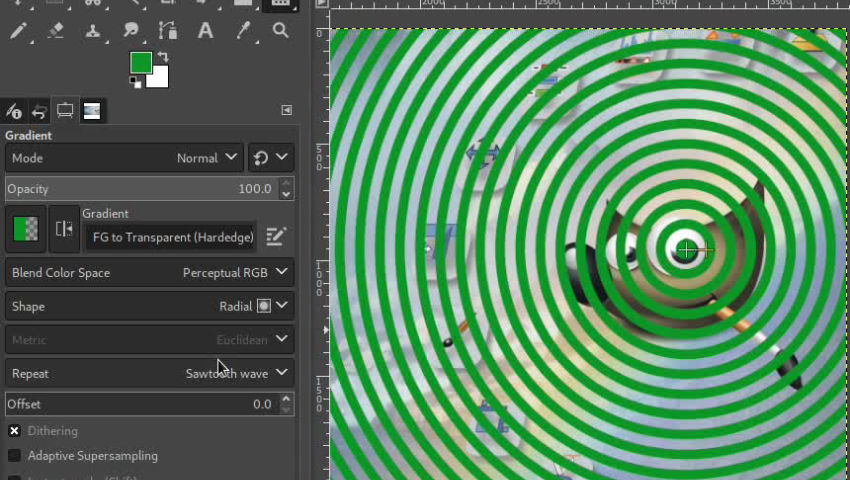Viewport: 850px width, 480px height.
Task: Select the Zoom magnifier tool
Action: click(280, 30)
